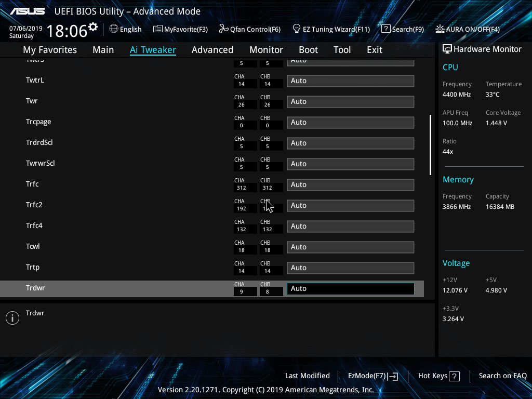
Task: Select the Trfc setting label
Action: 32,184
